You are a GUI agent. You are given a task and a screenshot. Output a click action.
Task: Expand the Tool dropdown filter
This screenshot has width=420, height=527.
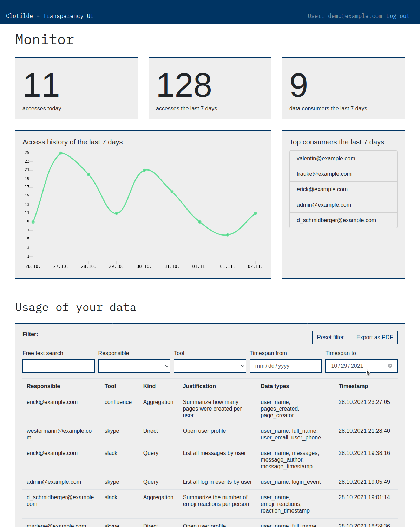tap(210, 366)
